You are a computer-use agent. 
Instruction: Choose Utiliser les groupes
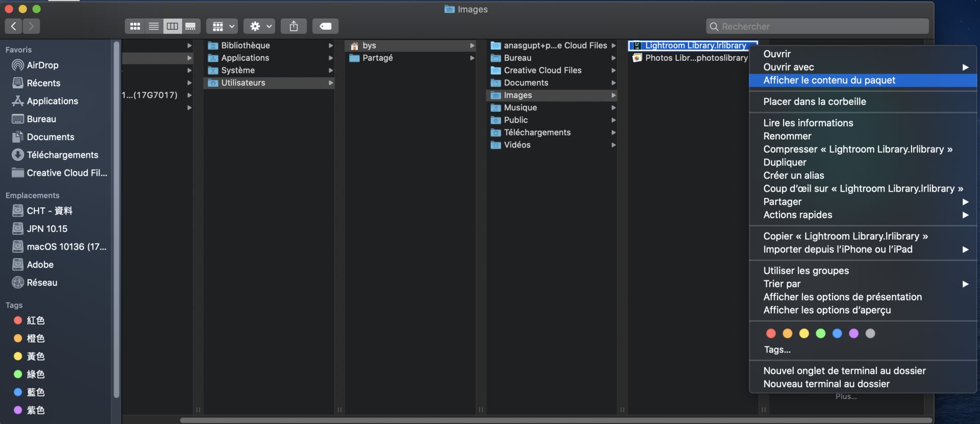pyautogui.click(x=863, y=271)
